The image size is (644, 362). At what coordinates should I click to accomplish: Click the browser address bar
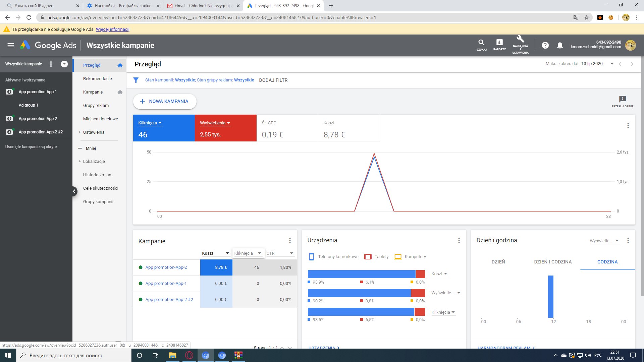click(302, 17)
